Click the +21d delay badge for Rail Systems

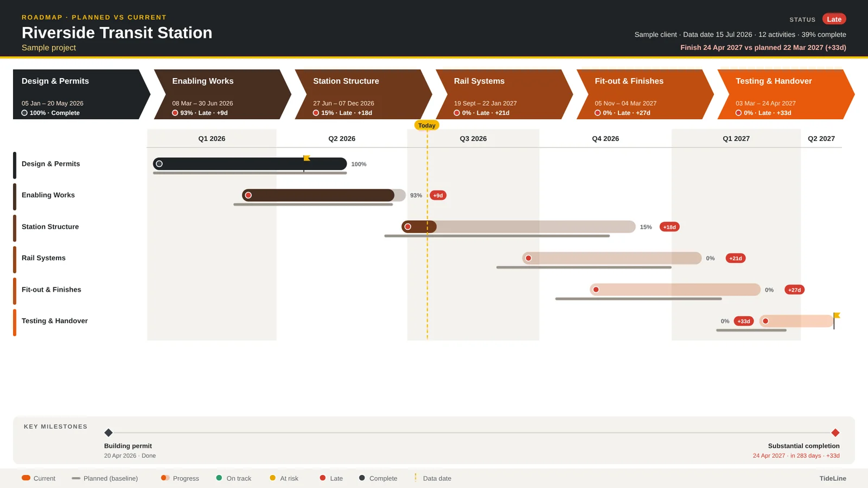[x=736, y=258]
